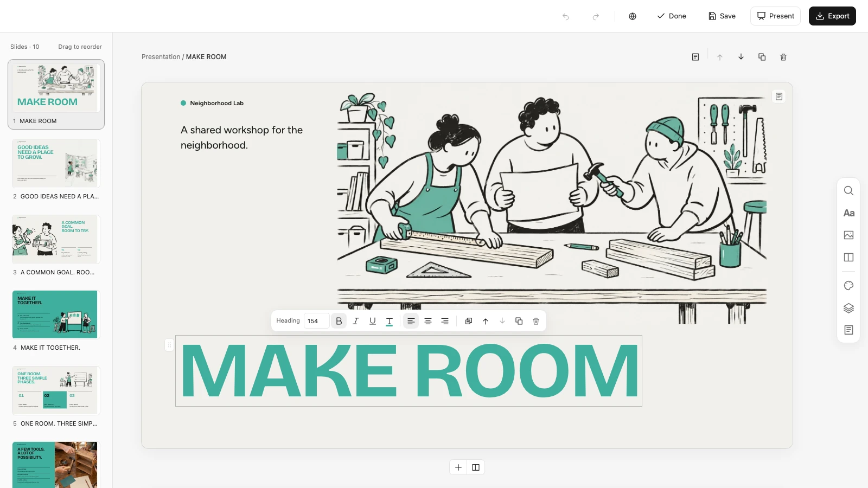Click the Neighborhood Lab label on the slide

[216, 103]
